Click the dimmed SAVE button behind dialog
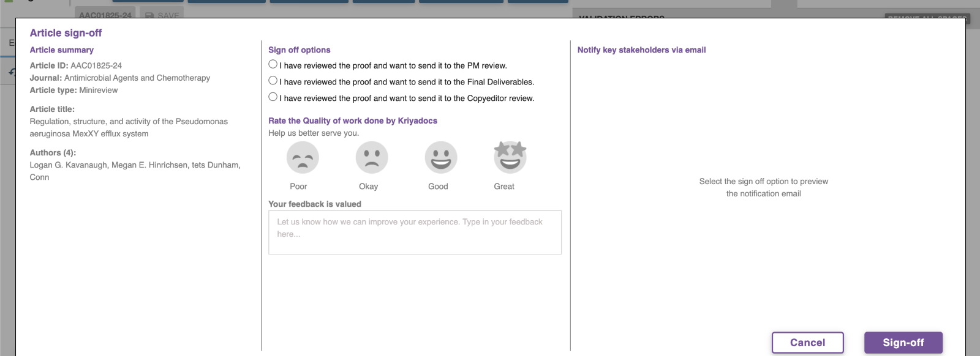 tap(162, 15)
